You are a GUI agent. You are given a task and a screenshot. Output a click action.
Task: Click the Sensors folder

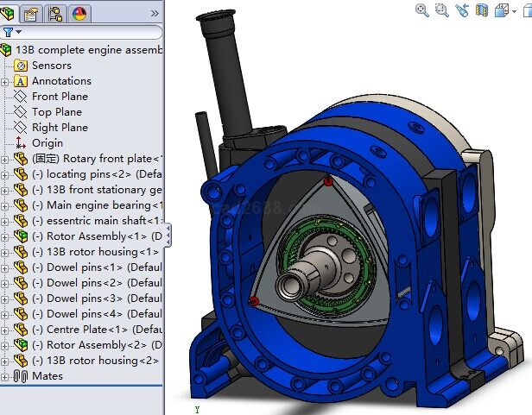click(52, 66)
